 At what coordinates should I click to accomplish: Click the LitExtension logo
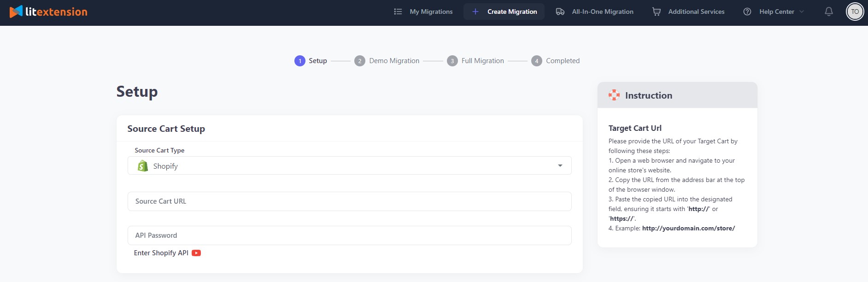pos(48,12)
